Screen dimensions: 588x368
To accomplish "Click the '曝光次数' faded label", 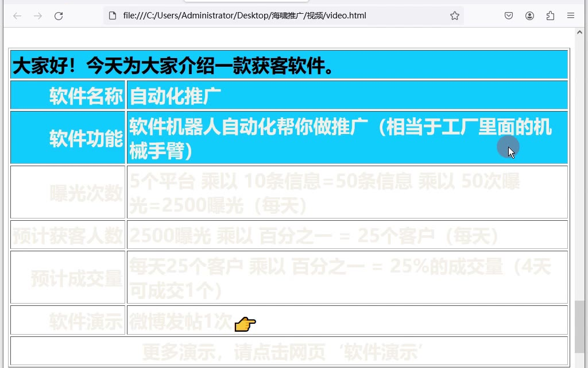I will coord(86,194).
